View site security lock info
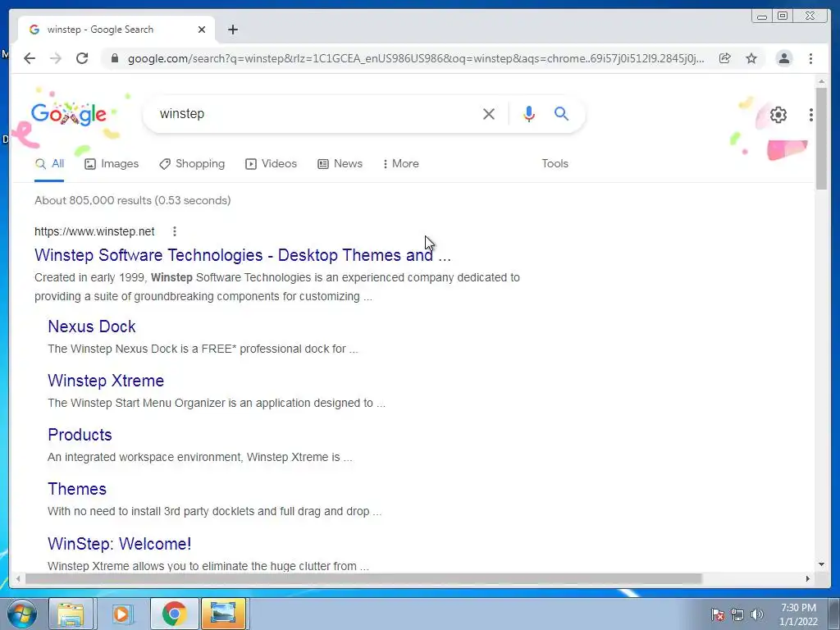The image size is (840, 630). click(x=115, y=58)
